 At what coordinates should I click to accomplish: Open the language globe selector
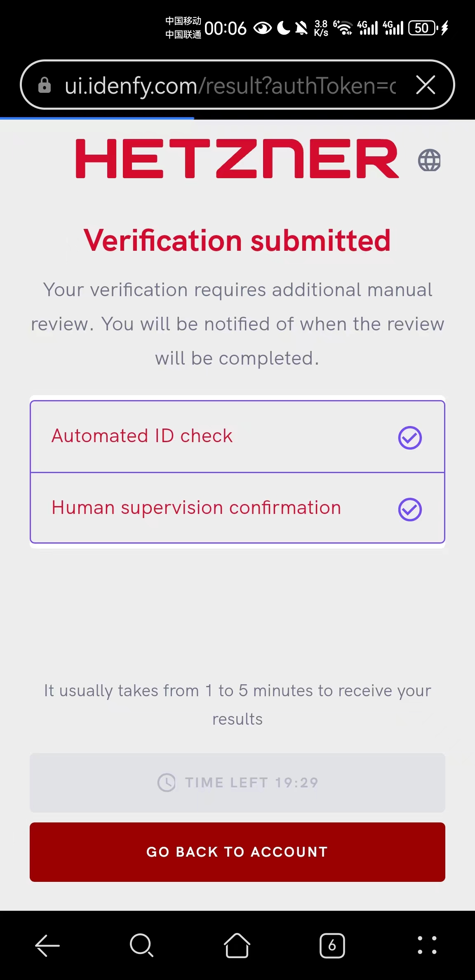[x=429, y=160]
